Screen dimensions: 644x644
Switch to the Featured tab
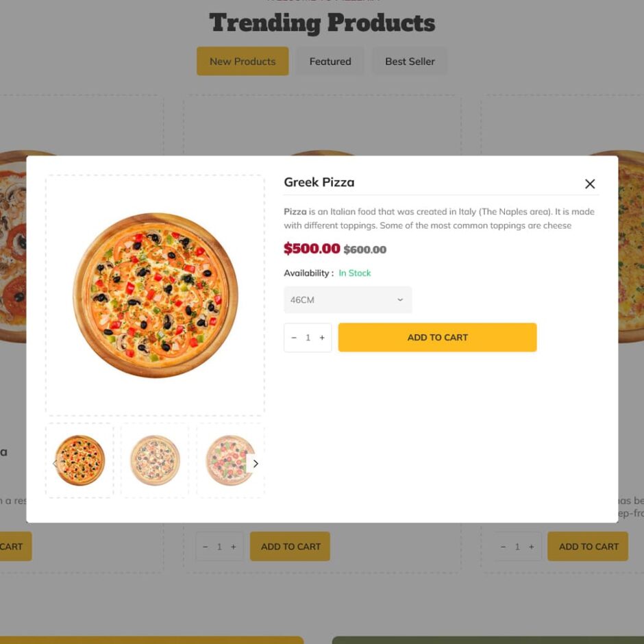tap(330, 62)
